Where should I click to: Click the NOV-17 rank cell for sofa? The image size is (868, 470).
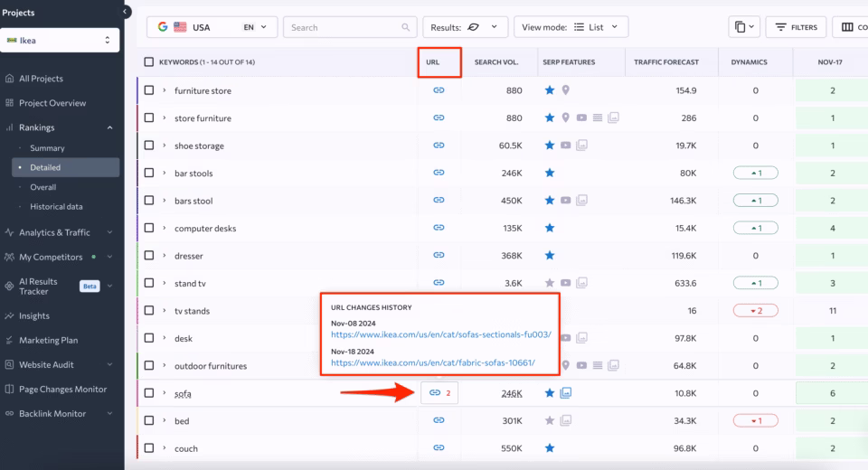(x=832, y=393)
